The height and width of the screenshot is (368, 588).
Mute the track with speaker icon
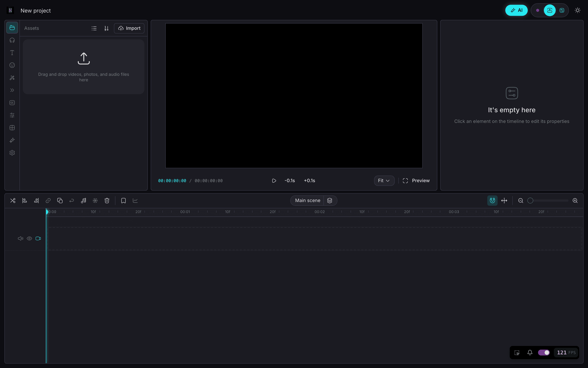pos(20,238)
